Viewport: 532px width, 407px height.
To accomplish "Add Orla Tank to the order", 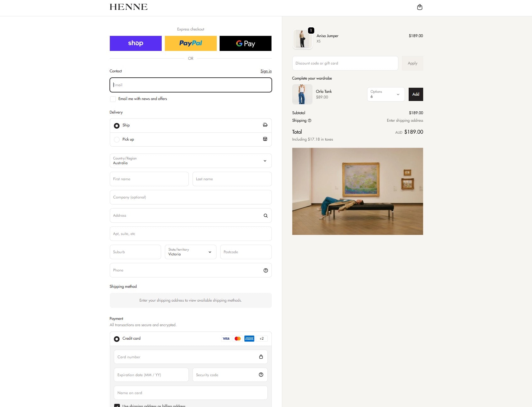I will 416,94.
